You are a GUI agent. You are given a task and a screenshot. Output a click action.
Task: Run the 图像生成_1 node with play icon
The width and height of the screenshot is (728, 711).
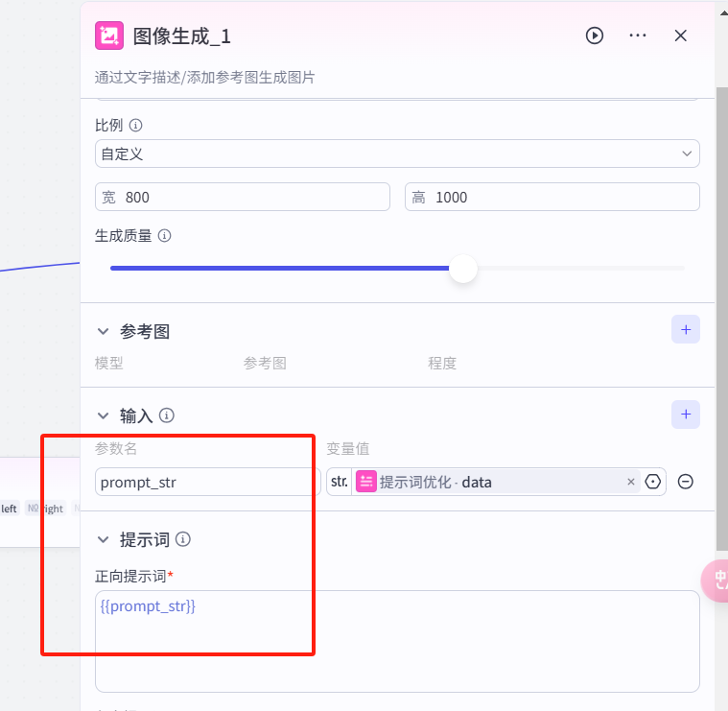[595, 36]
